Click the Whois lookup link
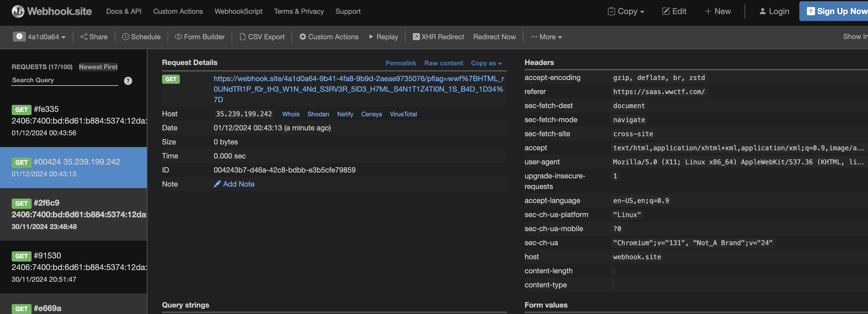The width and height of the screenshot is (868, 314). click(291, 114)
